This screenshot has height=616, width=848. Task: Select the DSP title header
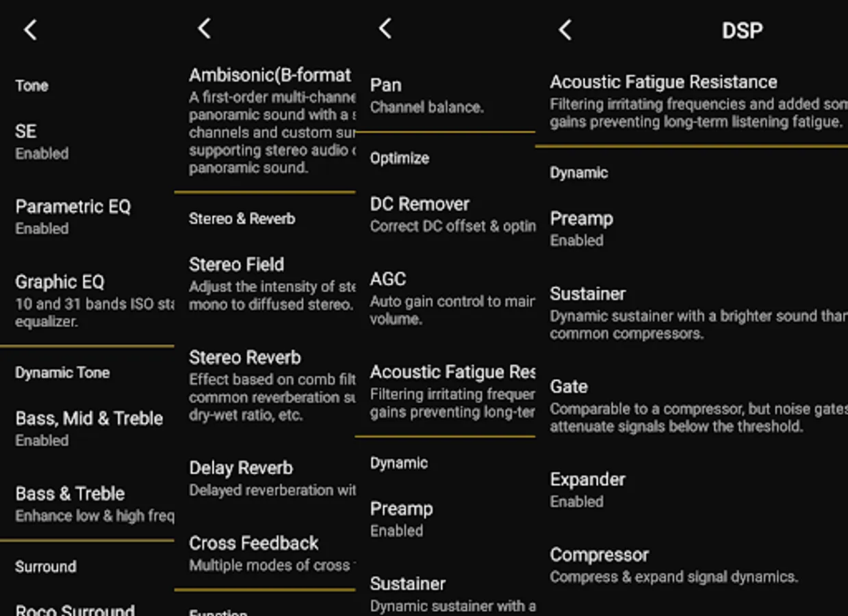click(x=742, y=29)
